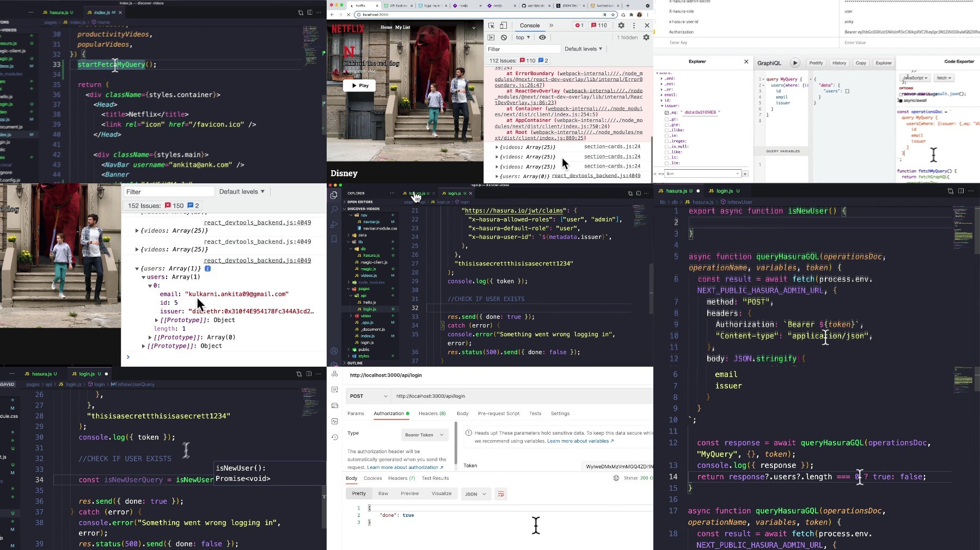Open the VS Code Accounts icon
The width and height of the screenshot is (980, 550).
pyautogui.click(x=334, y=351)
